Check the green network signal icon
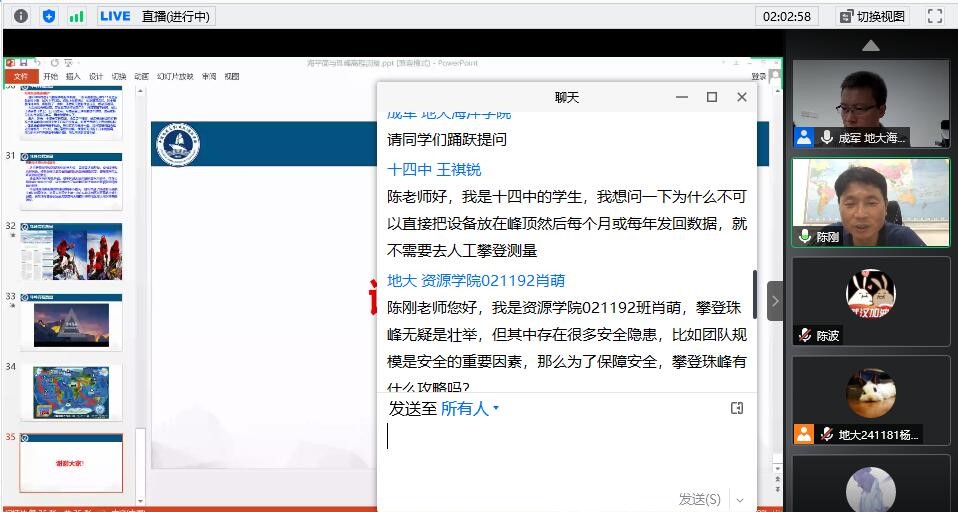The image size is (958, 512). coord(77,16)
